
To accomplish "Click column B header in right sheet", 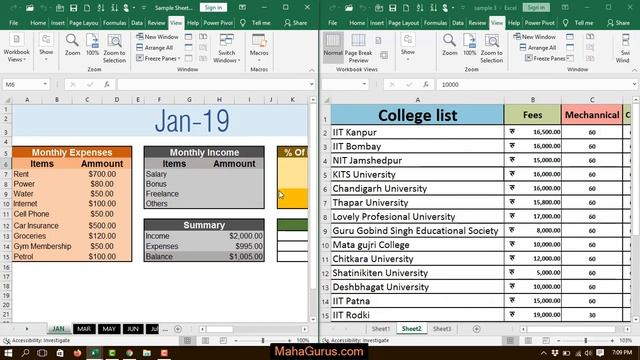I will [533, 100].
